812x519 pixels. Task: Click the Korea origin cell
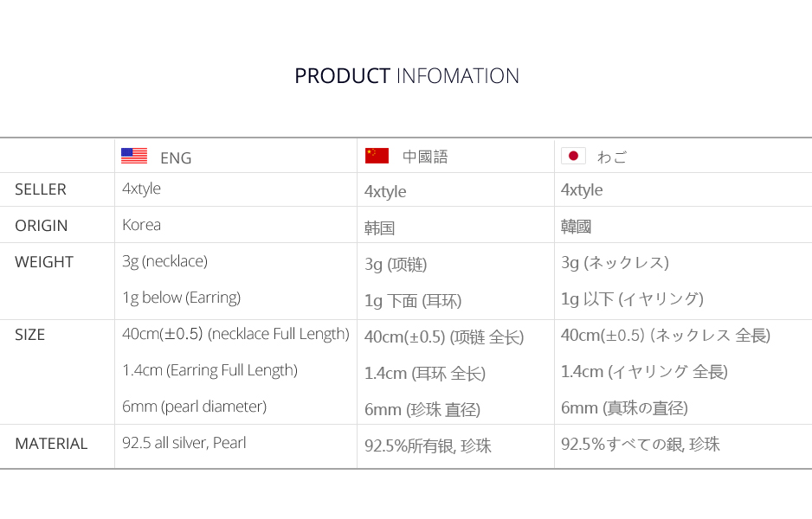point(141,225)
